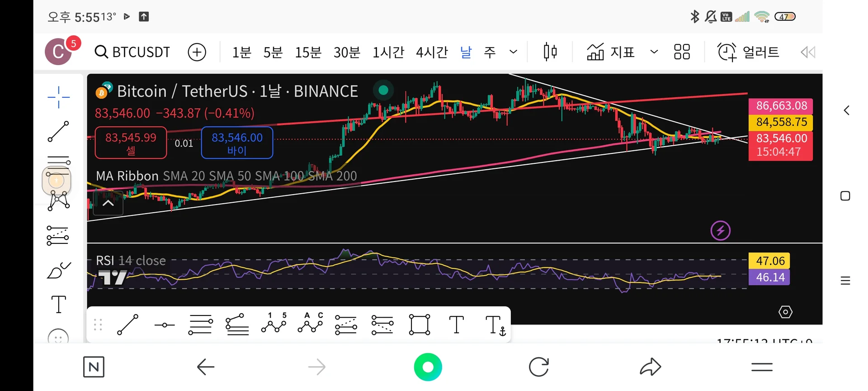868x391 pixels.
Task: Create an alert with 얼러트
Action: [749, 52]
